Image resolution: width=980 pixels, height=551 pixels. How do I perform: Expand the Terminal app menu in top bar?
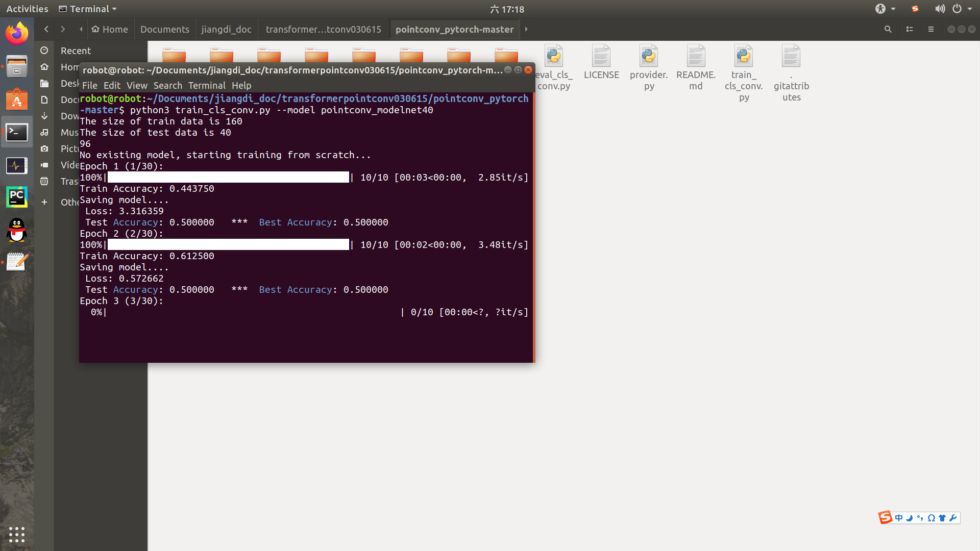click(88, 9)
